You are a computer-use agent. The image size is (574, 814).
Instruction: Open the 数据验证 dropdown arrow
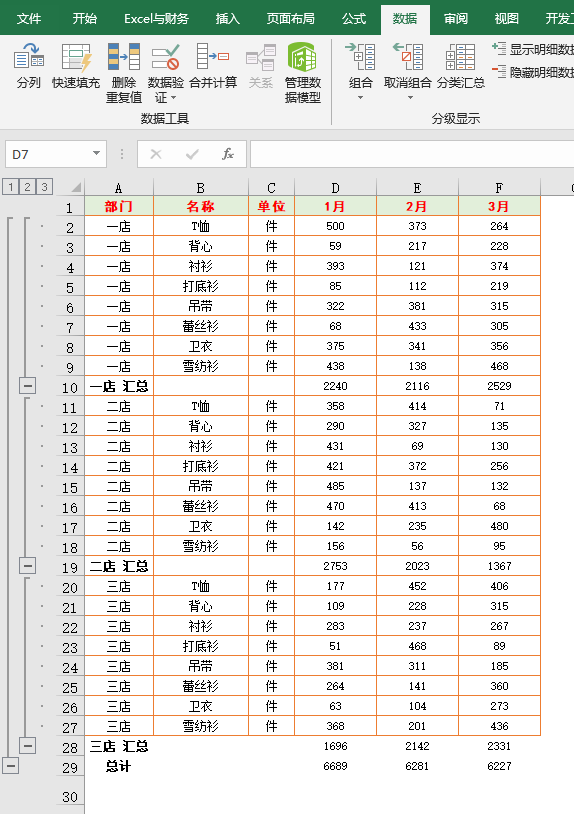point(173,98)
